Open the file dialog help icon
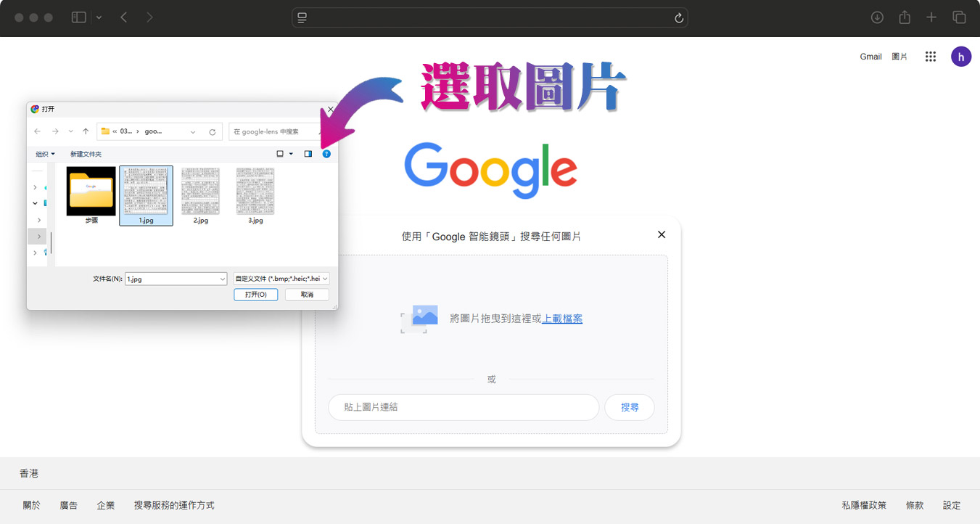Viewport: 980px width, 524px height. (x=326, y=154)
